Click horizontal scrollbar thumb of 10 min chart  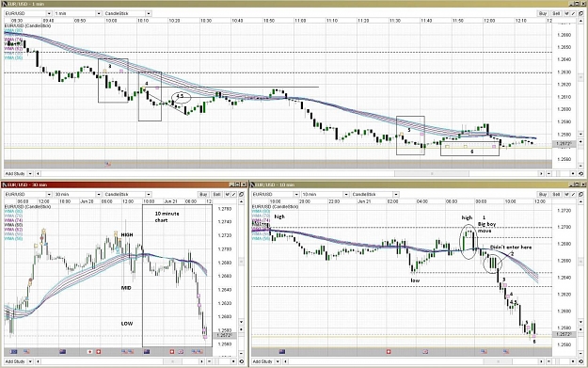coord(498,361)
